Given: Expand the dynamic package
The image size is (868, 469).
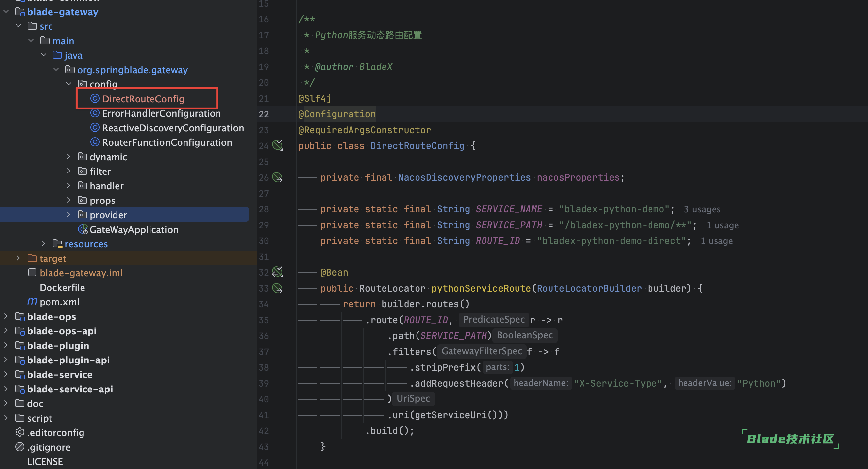Looking at the screenshot, I should click(68, 157).
